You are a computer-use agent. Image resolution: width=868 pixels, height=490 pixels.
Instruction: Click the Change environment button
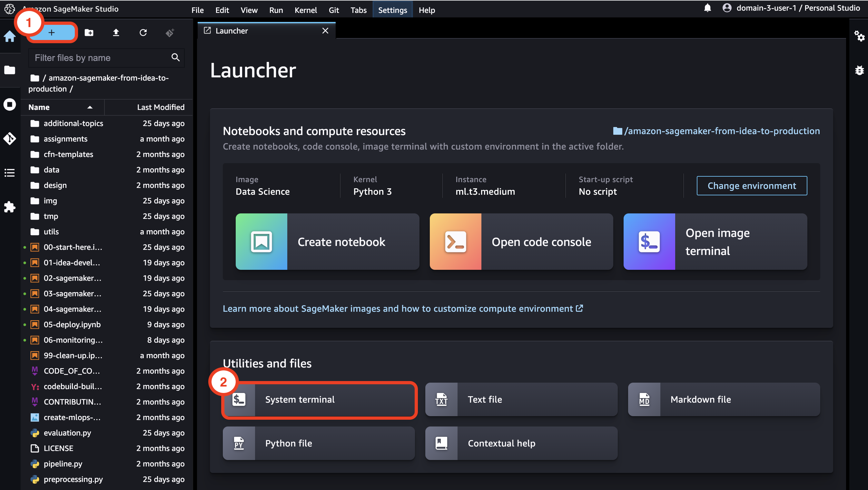(x=751, y=186)
